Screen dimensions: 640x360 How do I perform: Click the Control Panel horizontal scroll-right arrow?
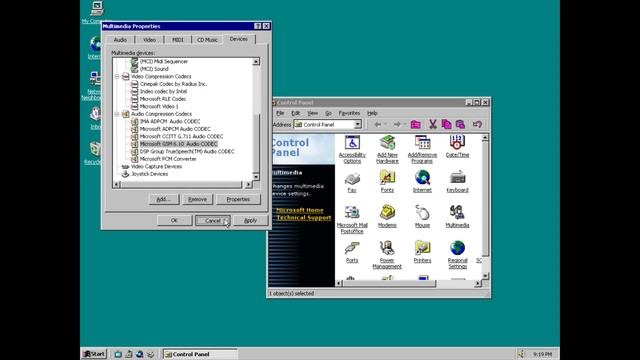478,283
